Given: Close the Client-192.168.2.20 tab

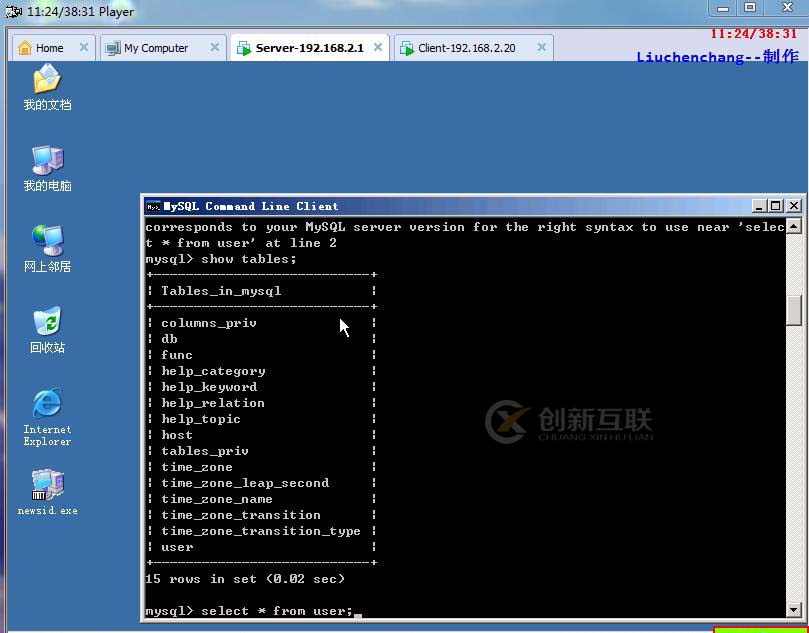Looking at the screenshot, I should (541, 47).
